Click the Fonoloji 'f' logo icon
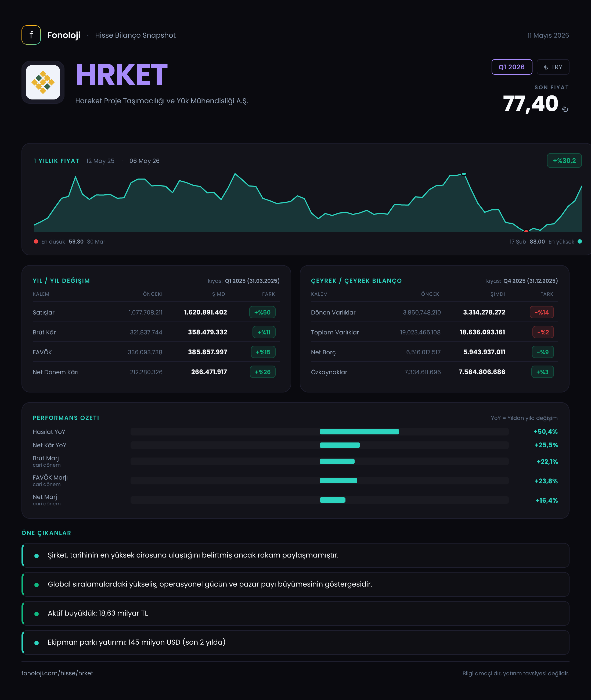Image resolution: width=591 pixels, height=700 pixels. 31,35
